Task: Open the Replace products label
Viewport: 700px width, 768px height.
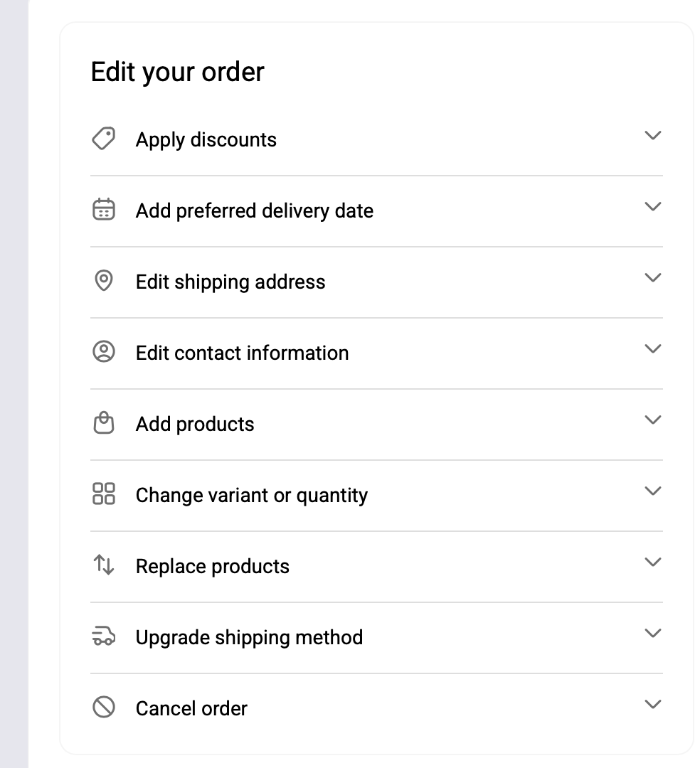Action: coord(212,566)
